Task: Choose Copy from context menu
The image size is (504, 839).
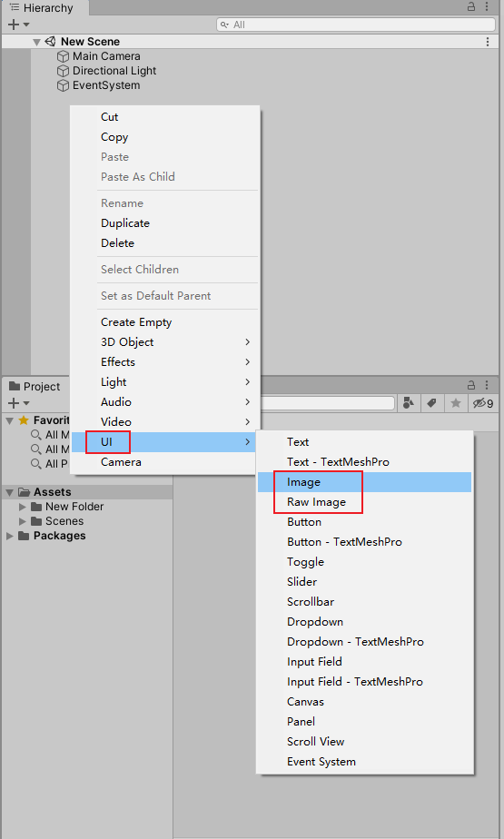Action: [165, 137]
